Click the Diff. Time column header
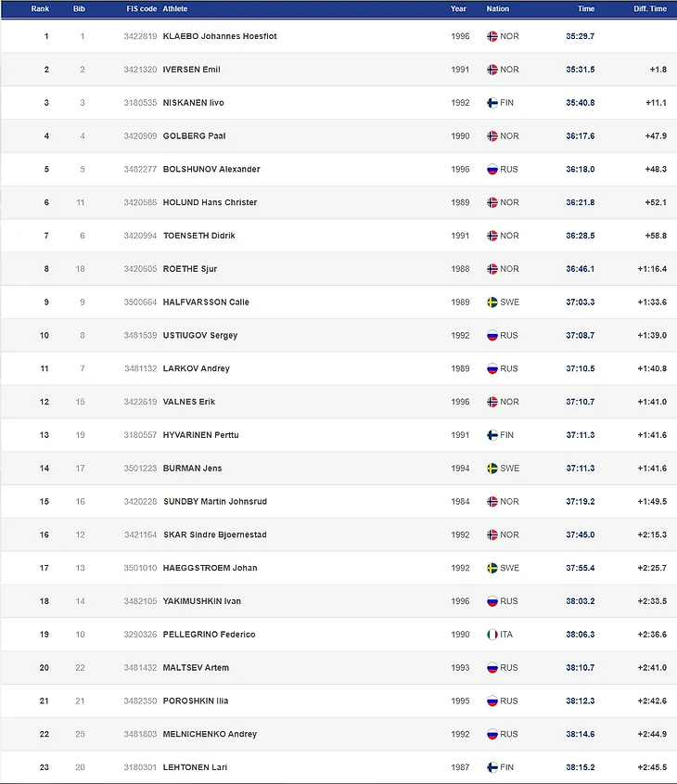 (x=650, y=8)
